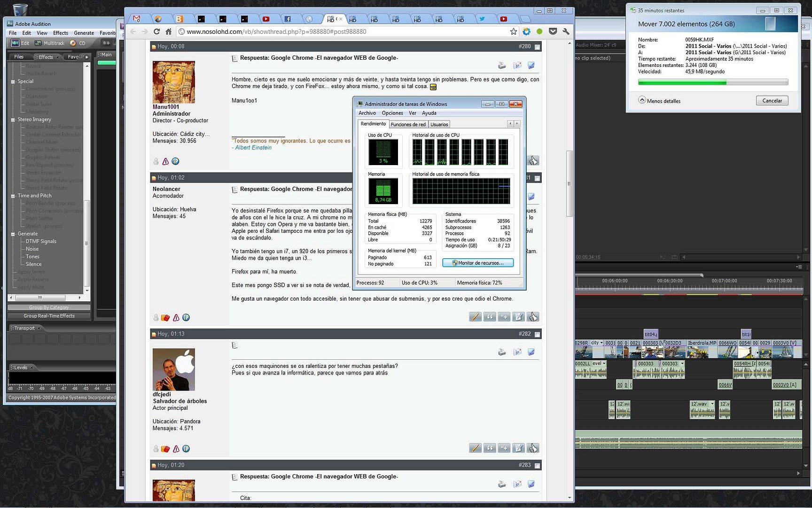This screenshot has width=812, height=508.
Task: Edit post #281 with pencil icon
Action: tap(475, 317)
